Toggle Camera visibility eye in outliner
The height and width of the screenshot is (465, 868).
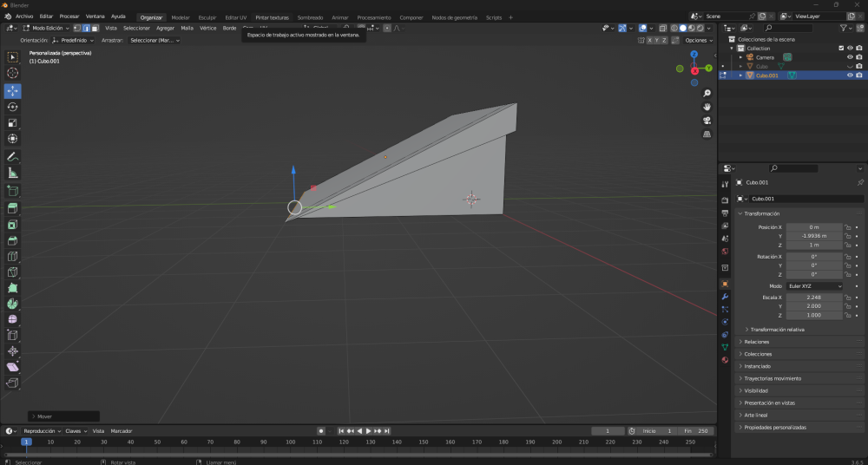pos(850,57)
